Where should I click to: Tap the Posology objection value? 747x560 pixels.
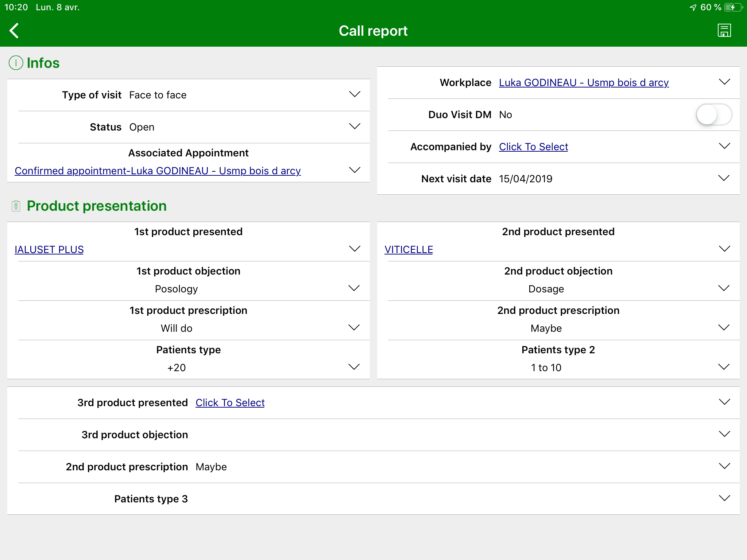[176, 289]
